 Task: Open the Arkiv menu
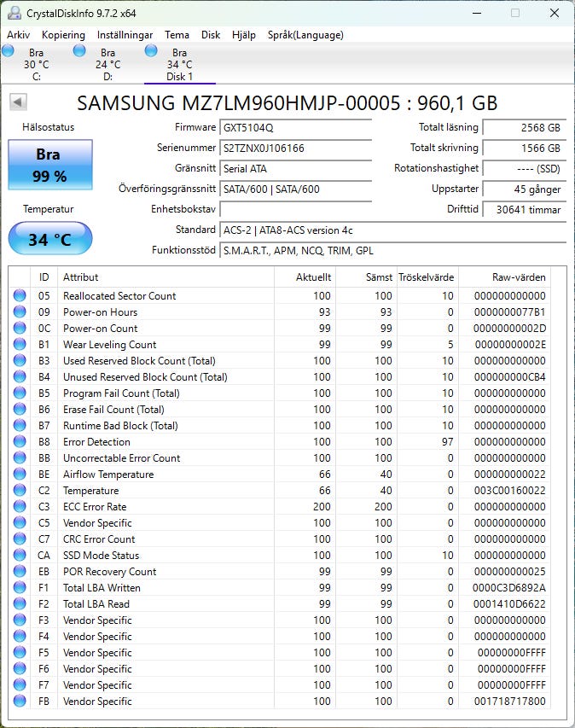[x=19, y=35]
